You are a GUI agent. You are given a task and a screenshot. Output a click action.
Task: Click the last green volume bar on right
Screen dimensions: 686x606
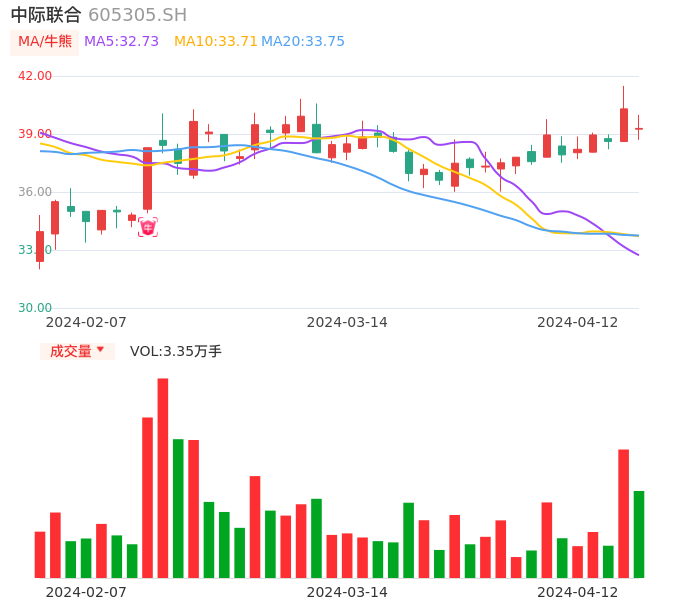coord(638,534)
